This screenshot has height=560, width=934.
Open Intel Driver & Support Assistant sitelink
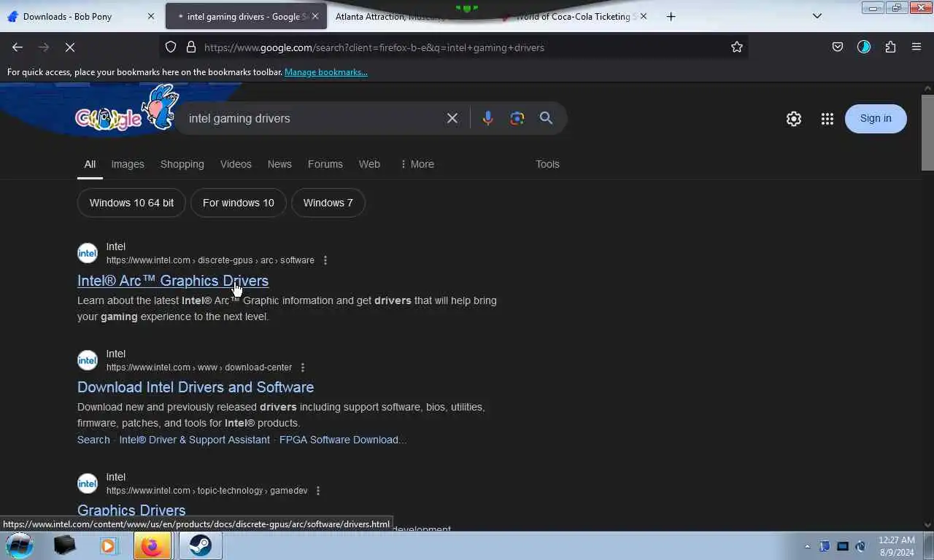click(x=194, y=440)
